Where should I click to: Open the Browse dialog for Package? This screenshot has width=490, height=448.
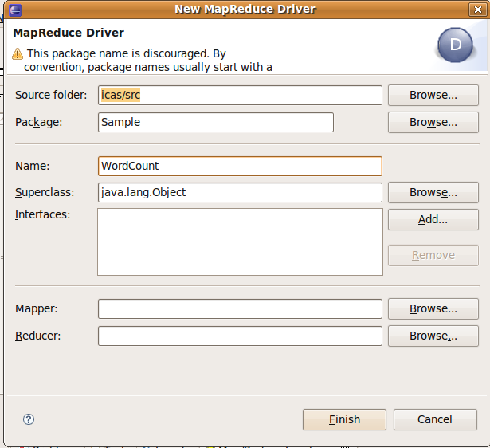point(433,122)
